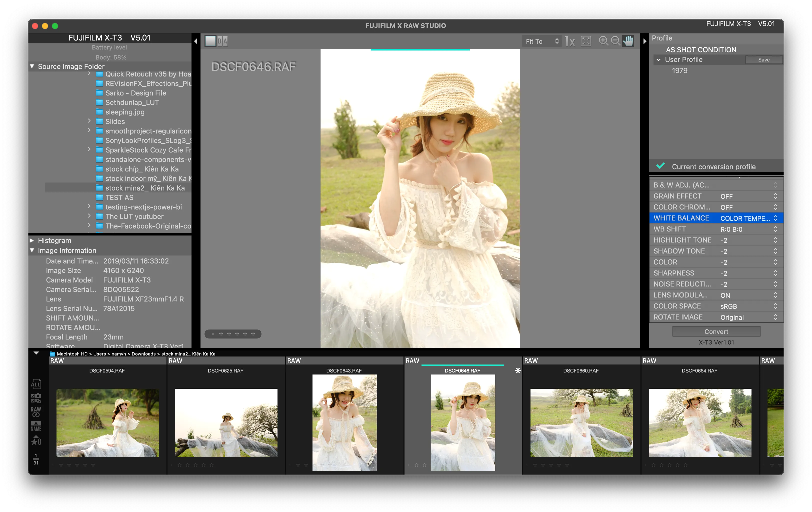The image size is (812, 512).
Task: Click the ALL files filter icon
Action: pos(36,384)
